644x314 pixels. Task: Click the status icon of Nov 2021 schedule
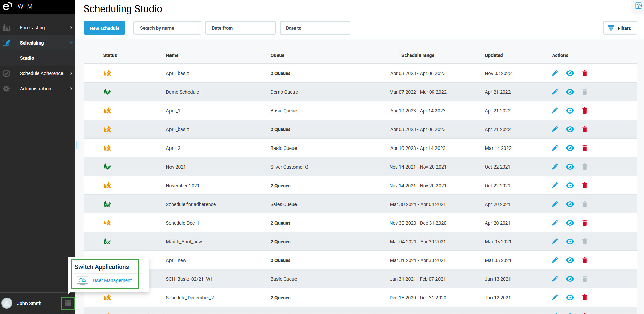(107, 167)
